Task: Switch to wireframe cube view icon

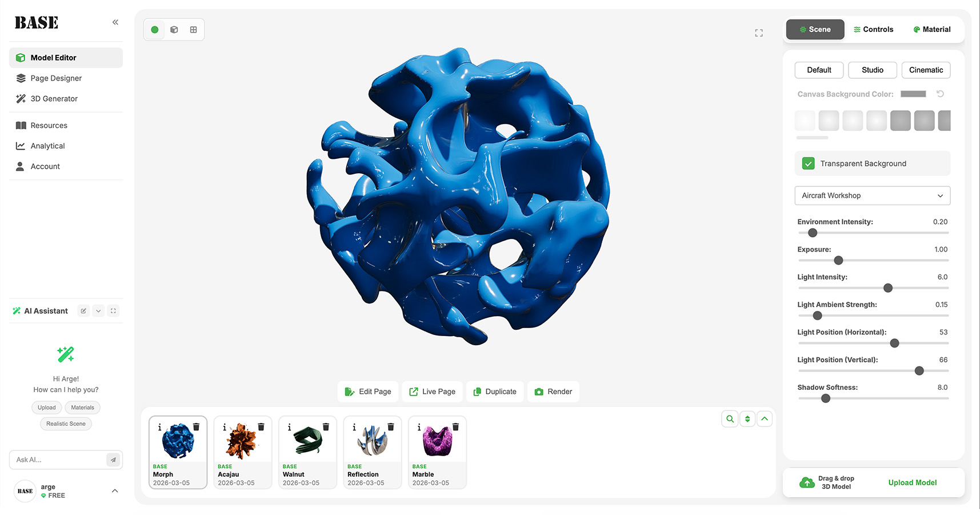Action: [174, 30]
